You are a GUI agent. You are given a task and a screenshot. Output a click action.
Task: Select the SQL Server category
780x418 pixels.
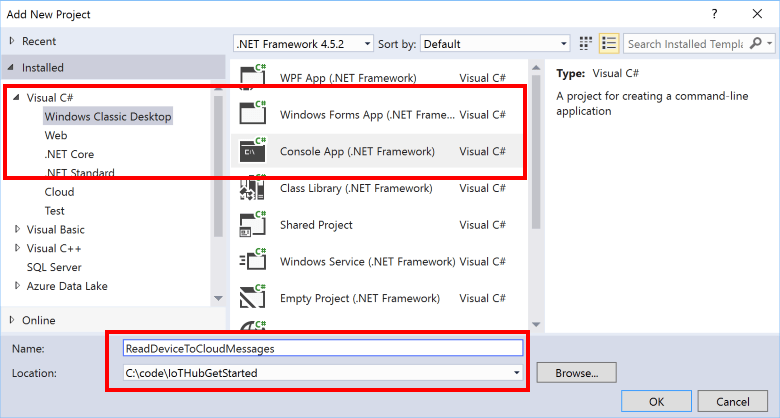tap(54, 267)
